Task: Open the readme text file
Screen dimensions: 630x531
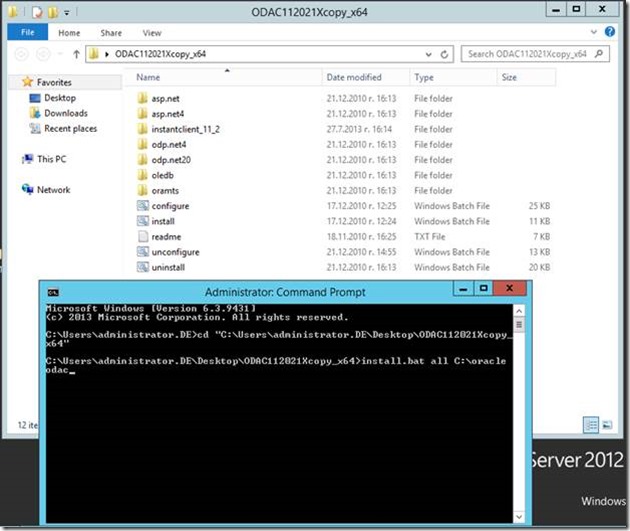Action: [x=164, y=237]
